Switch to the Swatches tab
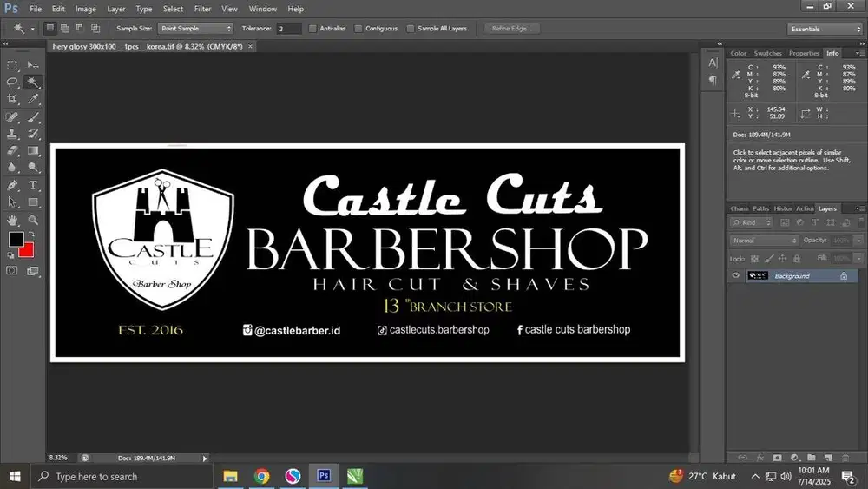868x489 pixels. [768, 53]
